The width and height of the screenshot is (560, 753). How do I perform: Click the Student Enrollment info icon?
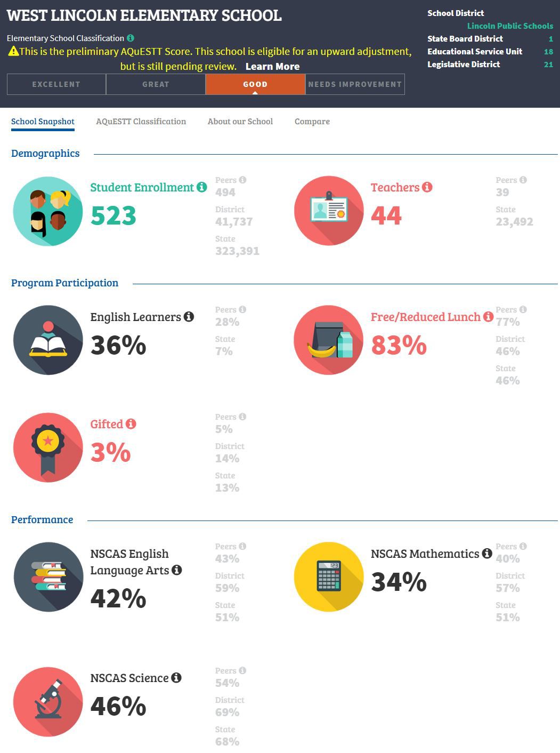point(201,187)
